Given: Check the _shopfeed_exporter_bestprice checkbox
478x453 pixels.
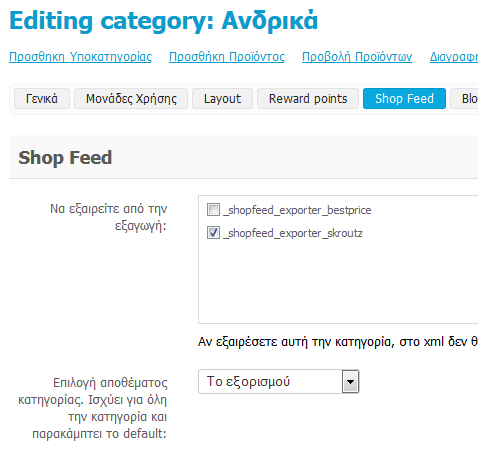Looking at the screenshot, I should 213,210.
